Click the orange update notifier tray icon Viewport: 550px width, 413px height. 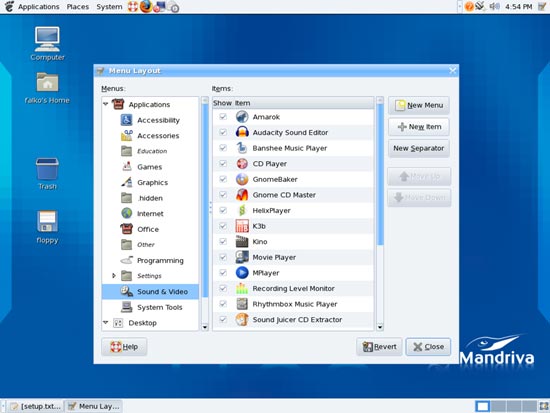pyautogui.click(x=469, y=7)
